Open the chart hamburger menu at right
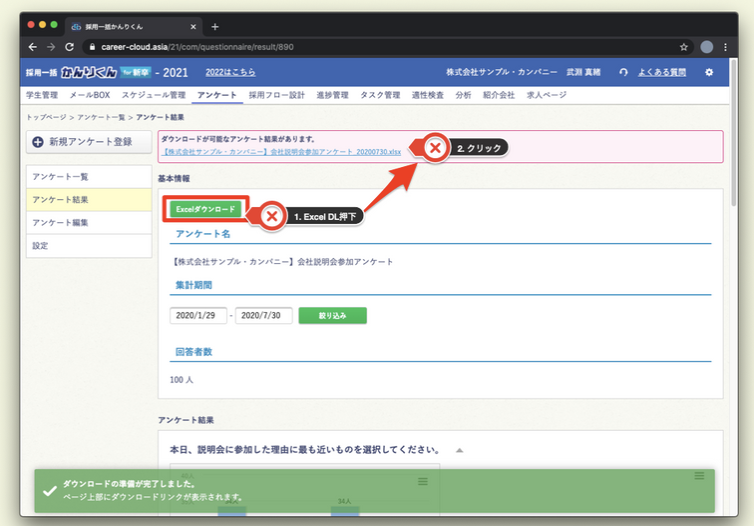This screenshot has height=526, width=754. point(699,476)
